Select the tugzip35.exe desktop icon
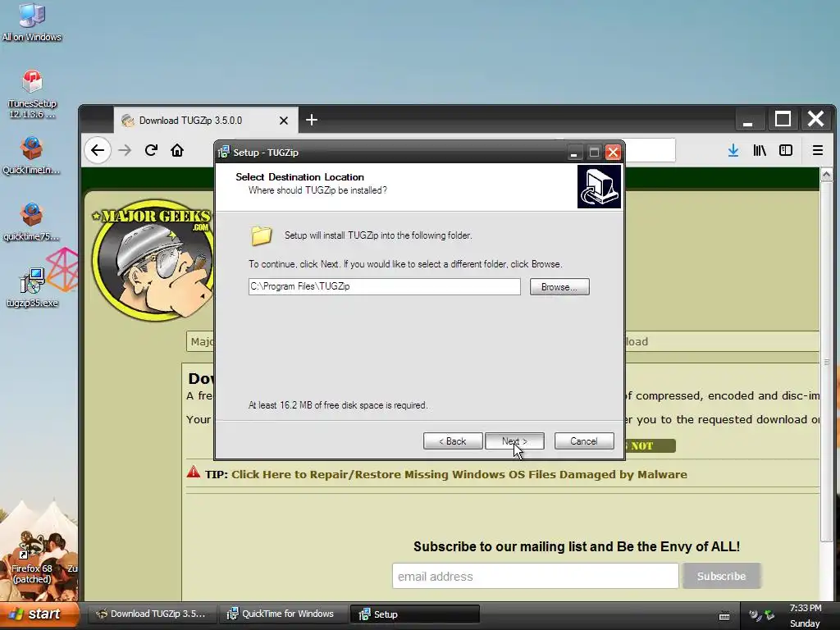 pos(32,288)
